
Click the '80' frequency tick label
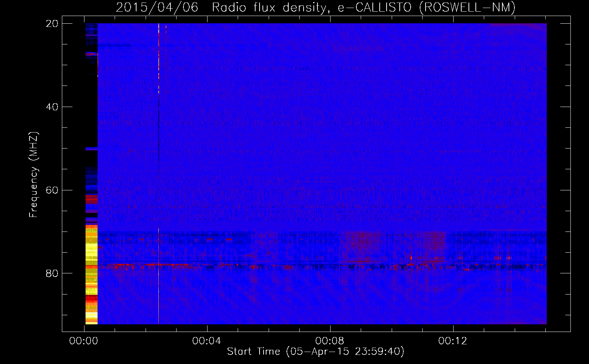52,273
